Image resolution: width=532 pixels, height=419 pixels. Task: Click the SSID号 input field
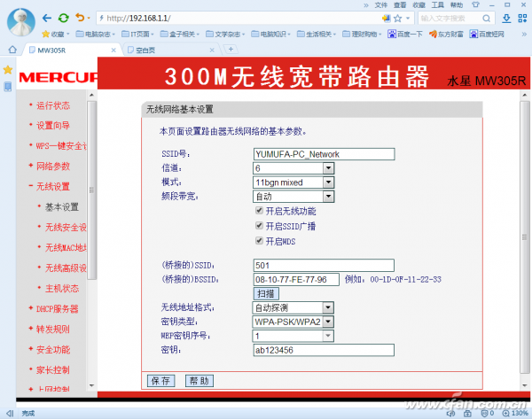324,154
